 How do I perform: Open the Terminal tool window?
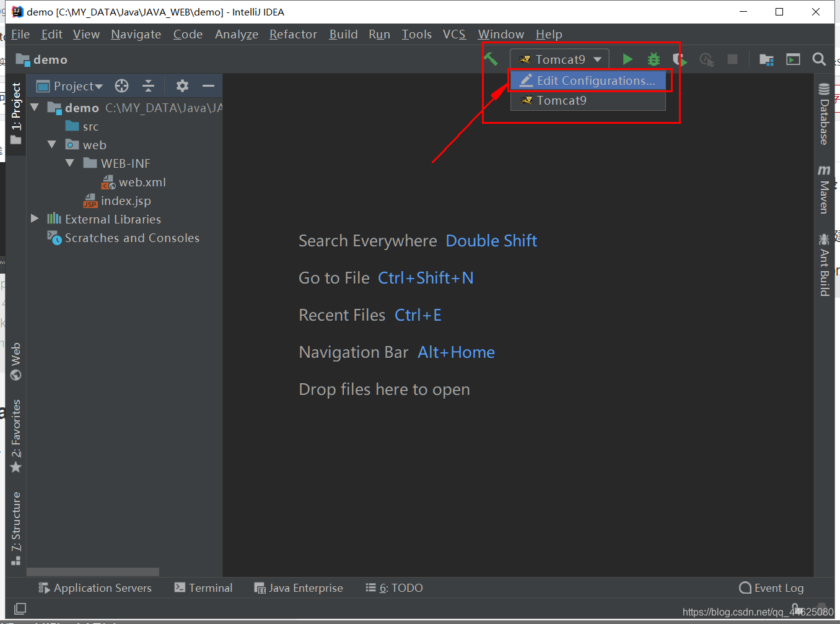pos(203,588)
